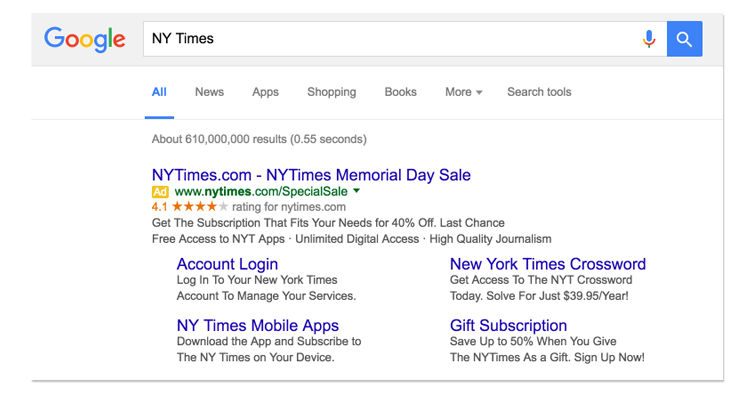
Task: Switch to the News tab
Action: (209, 92)
